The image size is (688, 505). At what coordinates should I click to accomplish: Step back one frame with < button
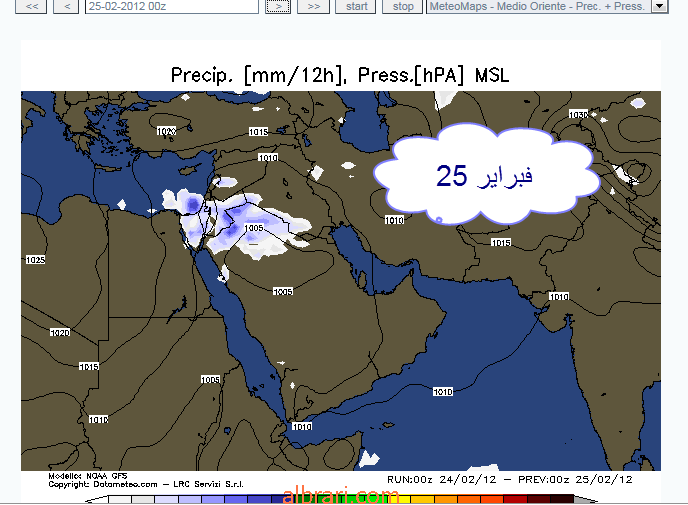66,7
